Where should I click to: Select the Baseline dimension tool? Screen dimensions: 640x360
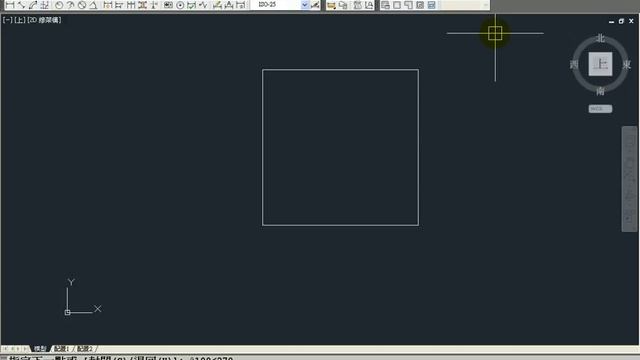[119, 5]
